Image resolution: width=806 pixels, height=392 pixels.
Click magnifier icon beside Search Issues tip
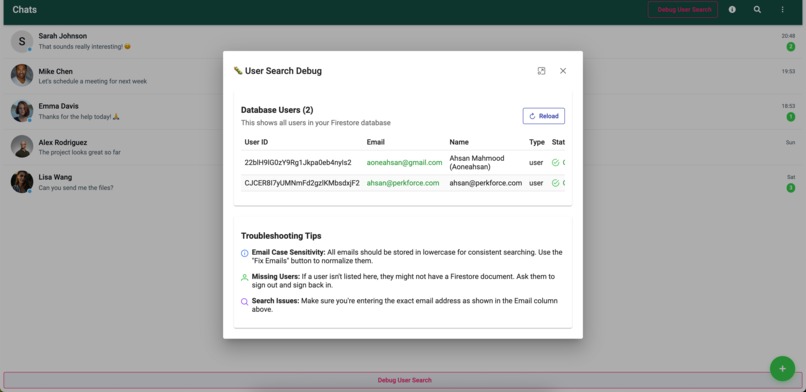(245, 302)
